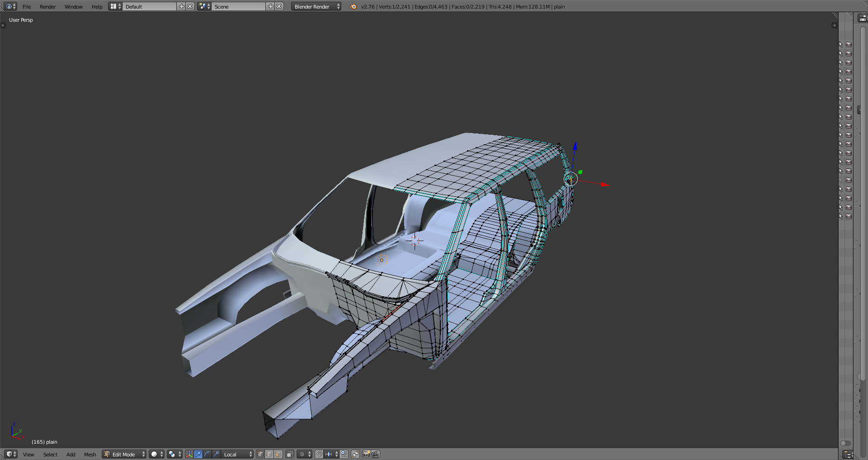
Task: Toggle renderability of the first outliner object
Action: tap(849, 44)
